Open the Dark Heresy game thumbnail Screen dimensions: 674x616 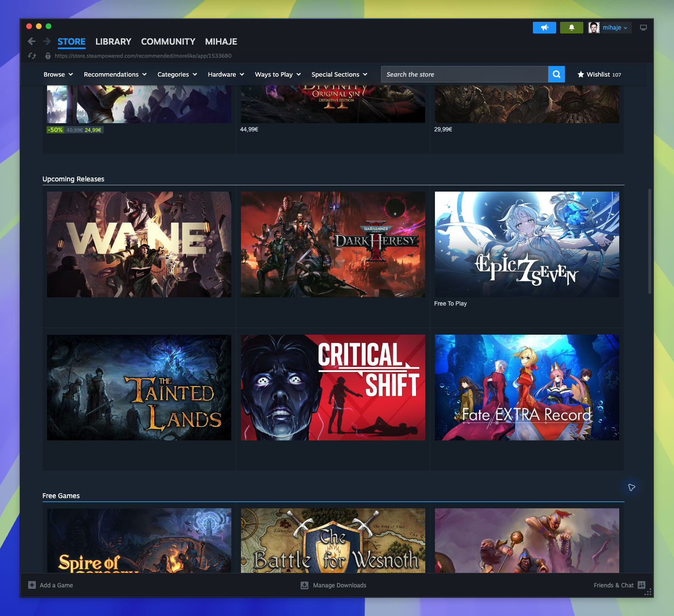click(x=333, y=244)
